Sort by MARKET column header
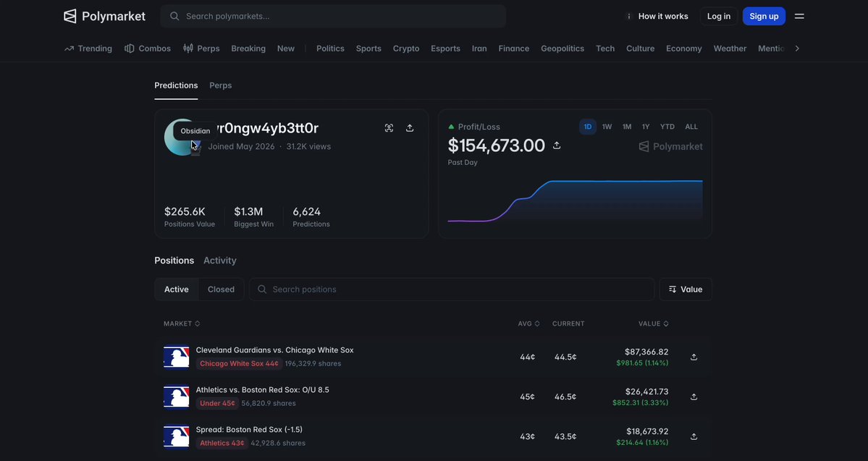Screen dimensions: 868x461 point(182,323)
